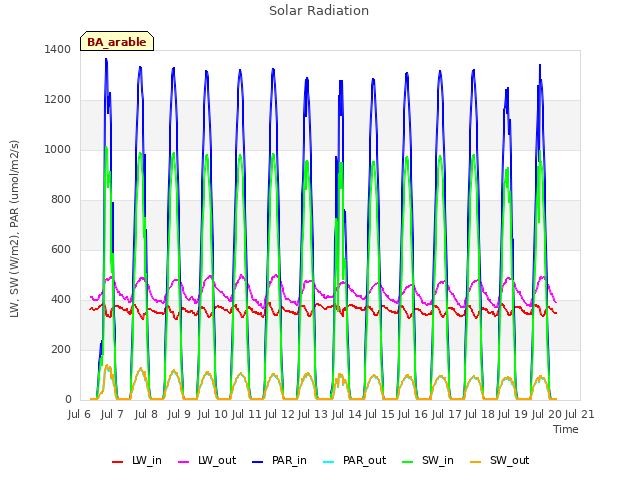Click the 1200 y-axis tick label

58,100
